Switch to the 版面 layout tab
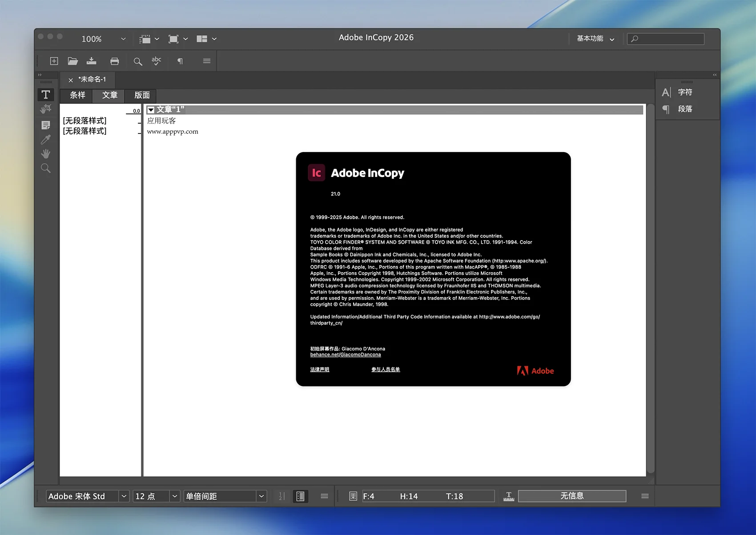Image resolution: width=756 pixels, height=535 pixels. [142, 95]
